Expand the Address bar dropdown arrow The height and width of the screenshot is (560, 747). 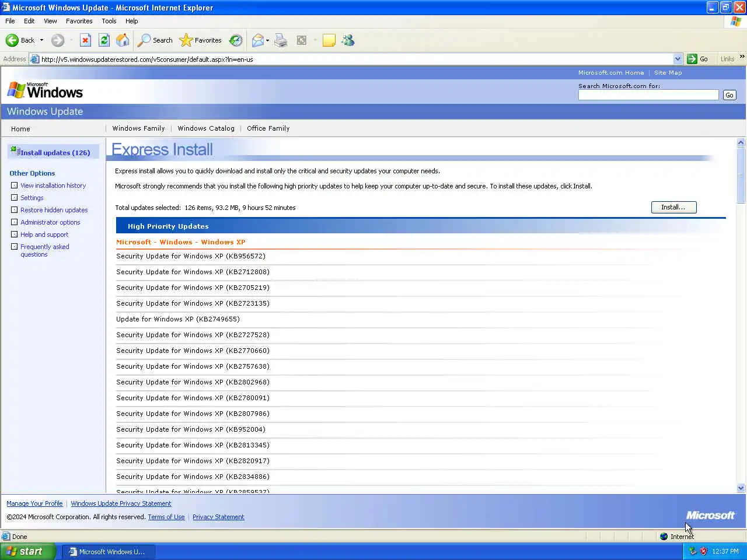click(x=678, y=59)
